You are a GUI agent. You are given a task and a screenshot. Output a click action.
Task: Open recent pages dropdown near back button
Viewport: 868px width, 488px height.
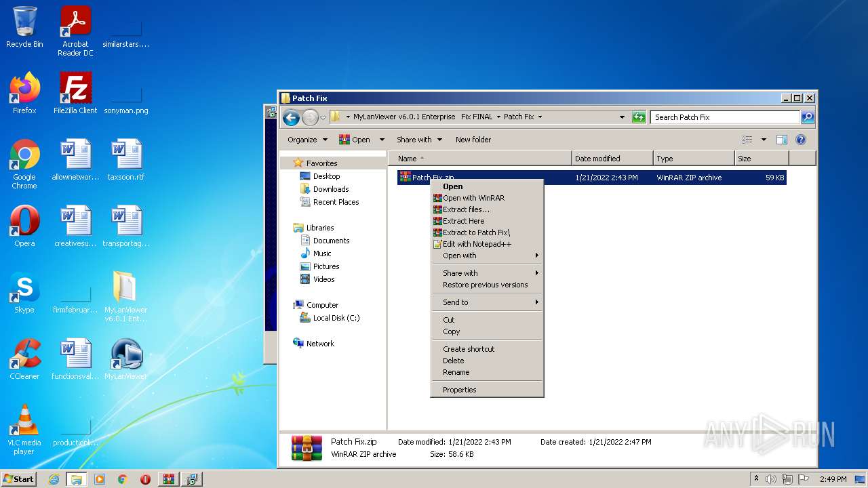point(323,117)
